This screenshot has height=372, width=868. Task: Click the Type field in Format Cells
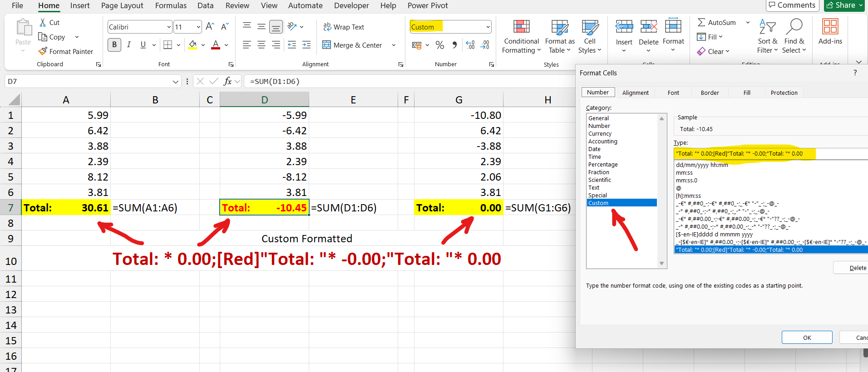click(771, 154)
